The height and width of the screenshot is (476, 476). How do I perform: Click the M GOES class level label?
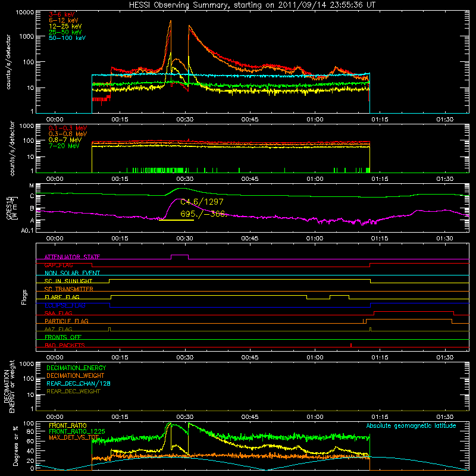pos(32,186)
